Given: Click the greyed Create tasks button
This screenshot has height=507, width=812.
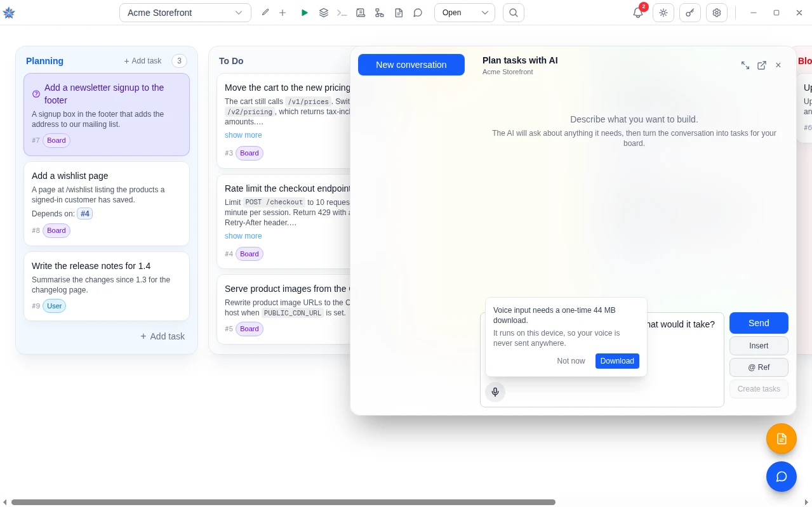Looking at the screenshot, I should [x=759, y=389].
